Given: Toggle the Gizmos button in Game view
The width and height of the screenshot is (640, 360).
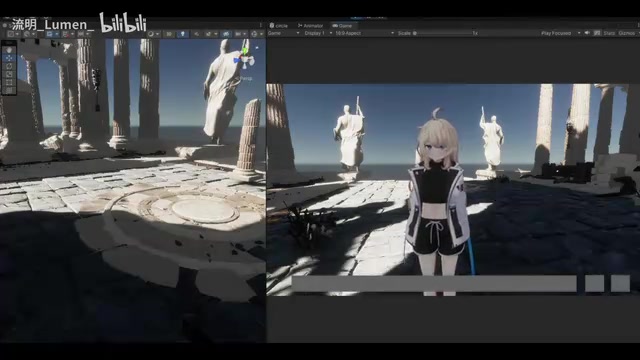Looking at the screenshot, I should tap(626, 33).
